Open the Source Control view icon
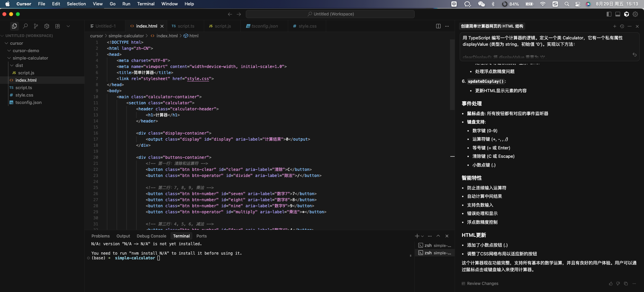Image resolution: width=644 pixels, height=292 pixels. coord(36,26)
